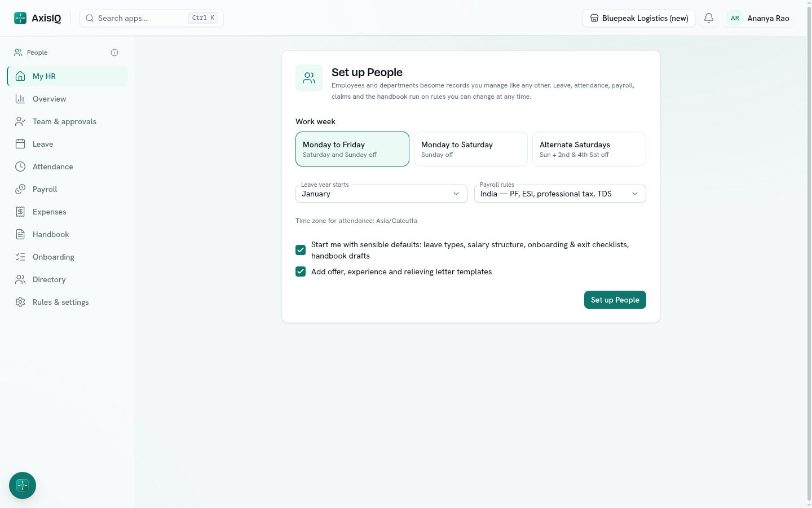Select the Monday to Saturday work week
812x508 pixels.
coord(471,149)
